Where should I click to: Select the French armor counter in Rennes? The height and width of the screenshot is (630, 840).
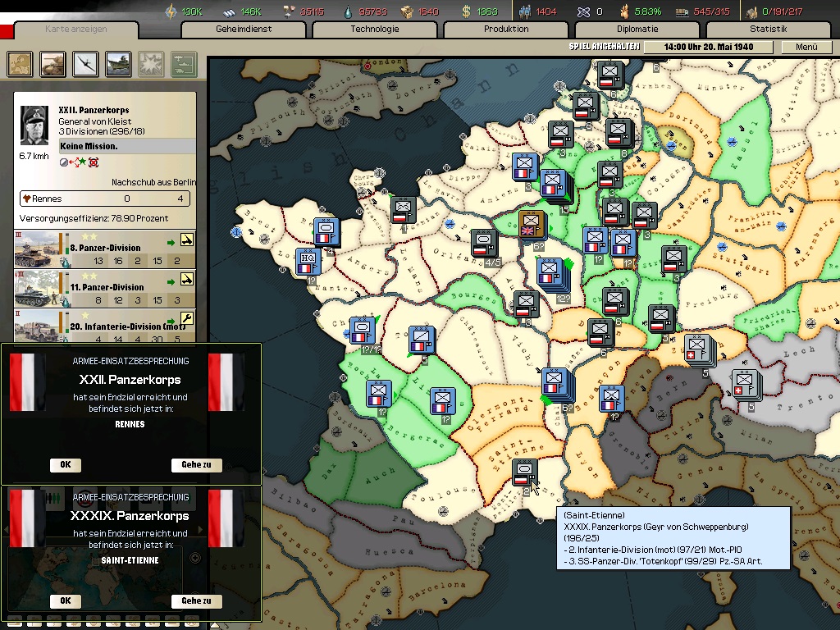tap(326, 232)
